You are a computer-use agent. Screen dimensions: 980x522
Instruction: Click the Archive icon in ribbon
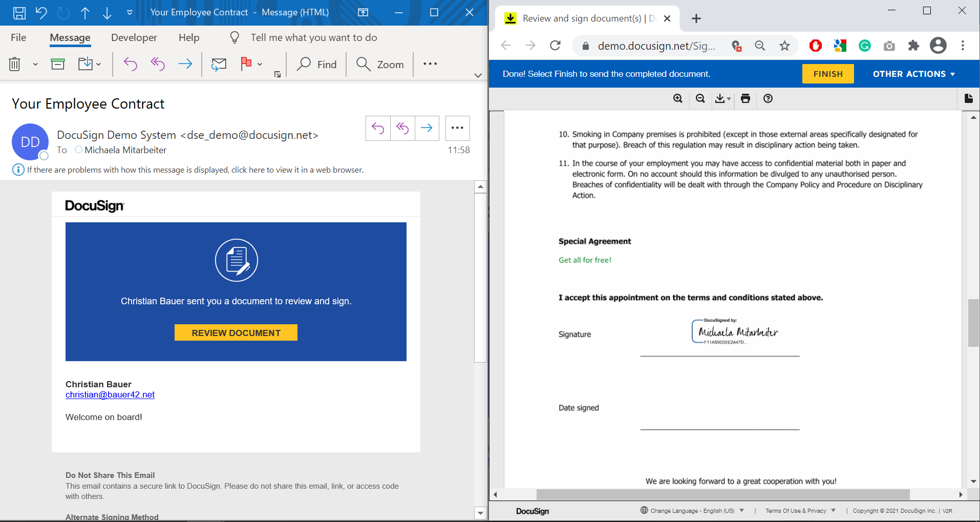(58, 64)
